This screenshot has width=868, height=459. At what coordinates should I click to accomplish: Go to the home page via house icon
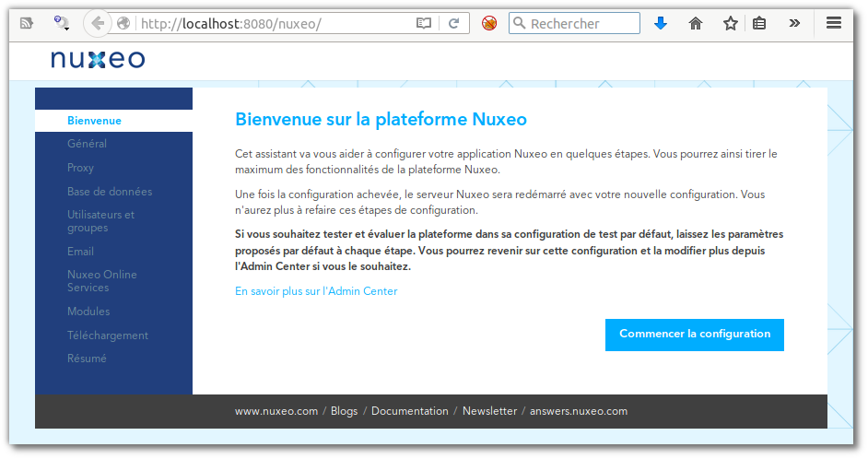point(696,23)
